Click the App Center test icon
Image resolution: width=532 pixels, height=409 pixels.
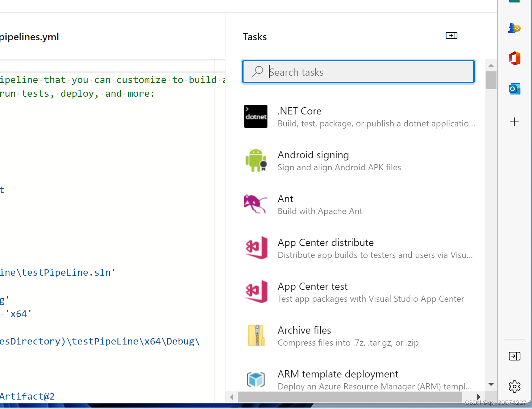[256, 292]
